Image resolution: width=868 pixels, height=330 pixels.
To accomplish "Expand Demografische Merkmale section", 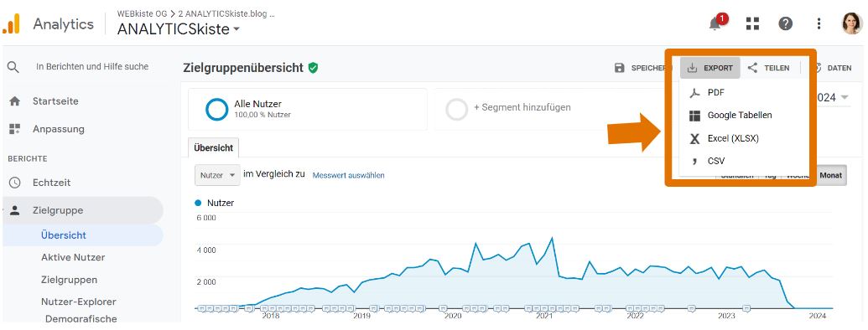I will pyautogui.click(x=81, y=318).
